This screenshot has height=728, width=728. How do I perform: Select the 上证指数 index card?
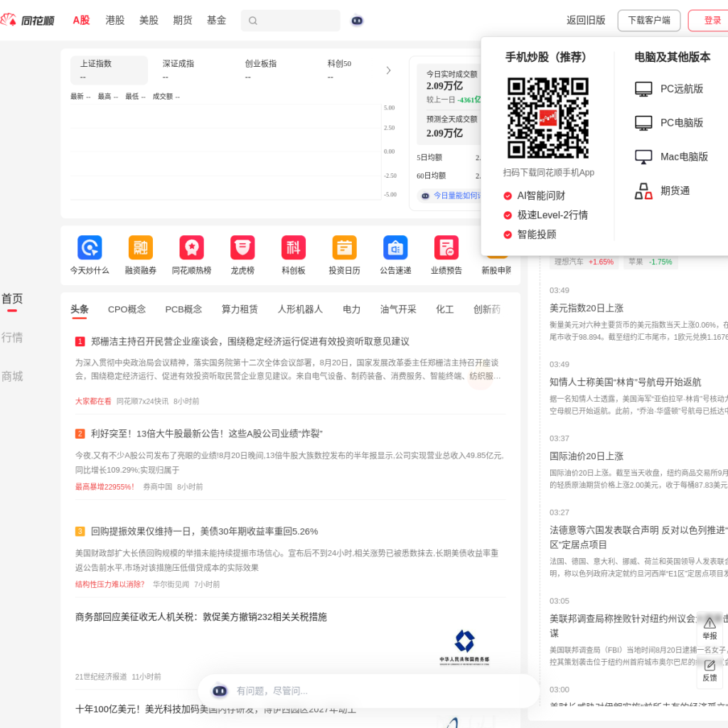(109, 70)
